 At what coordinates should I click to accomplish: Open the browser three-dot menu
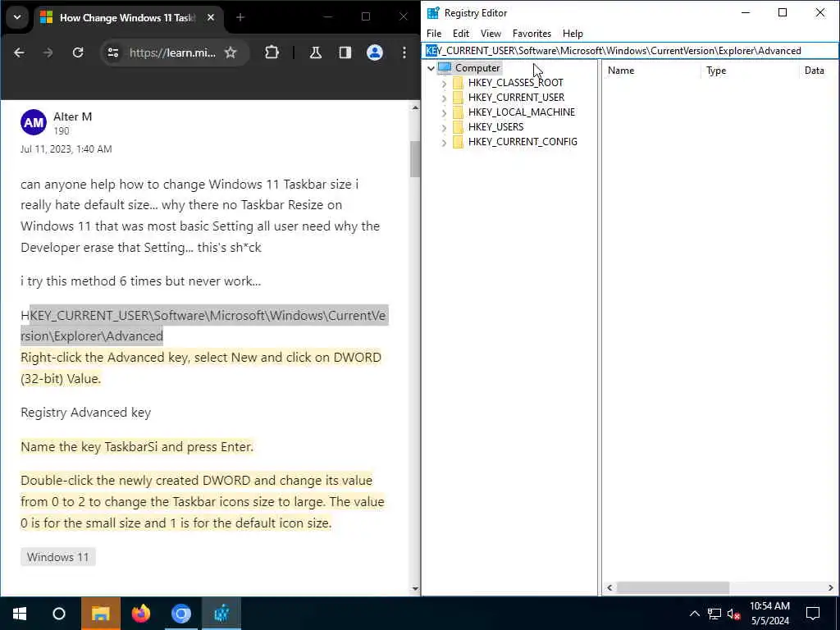coord(404,52)
